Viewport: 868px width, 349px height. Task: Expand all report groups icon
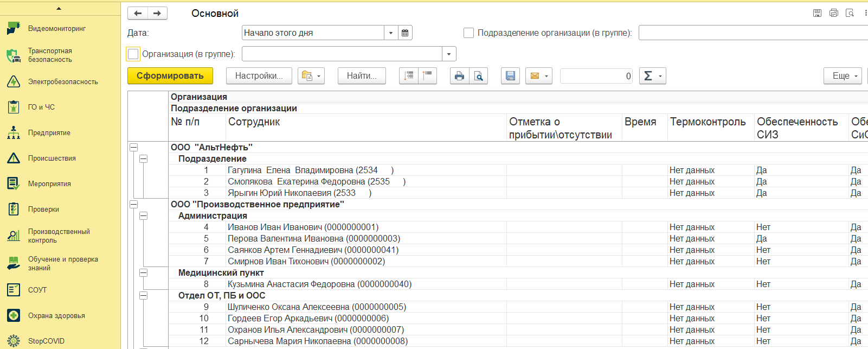pyautogui.click(x=409, y=76)
